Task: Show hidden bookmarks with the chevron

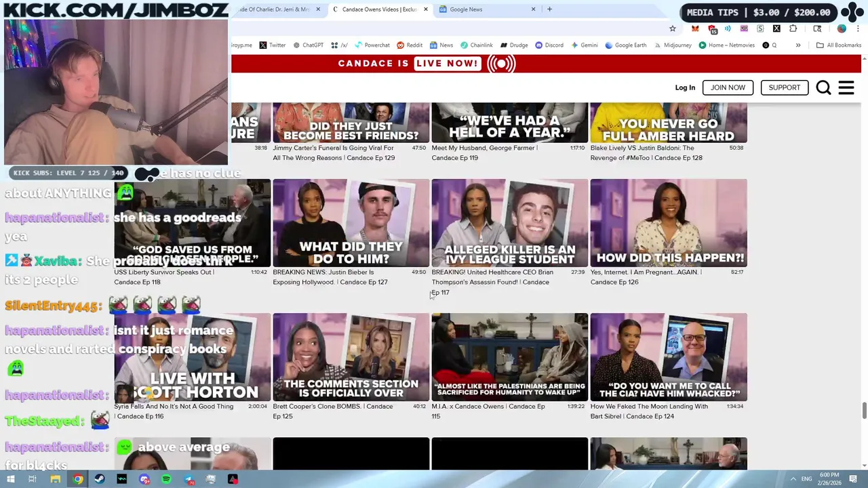Action: [798, 45]
